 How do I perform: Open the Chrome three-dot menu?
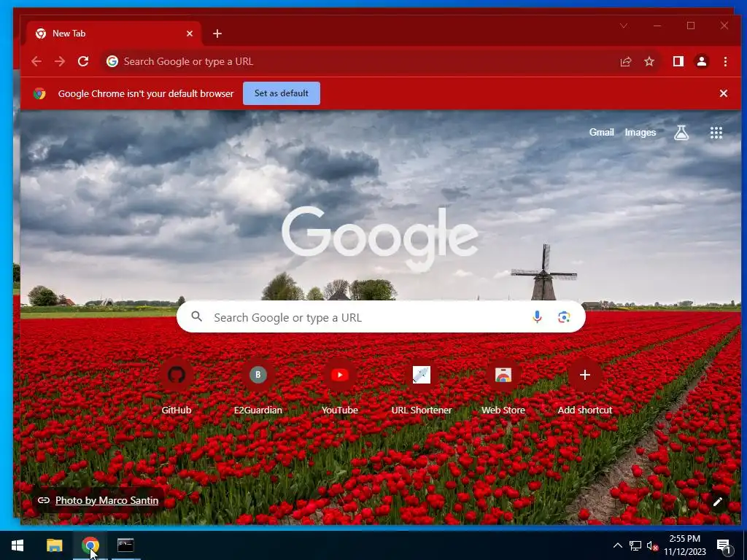tap(725, 61)
